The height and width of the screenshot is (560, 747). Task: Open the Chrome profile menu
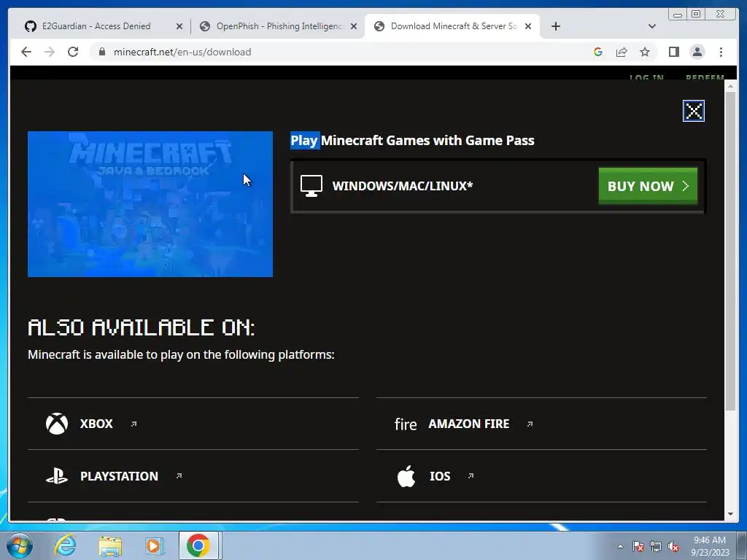pyautogui.click(x=697, y=52)
